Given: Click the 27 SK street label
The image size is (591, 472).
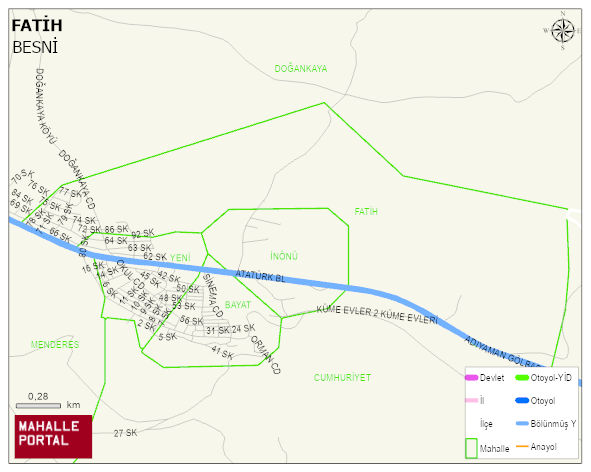Looking at the screenshot, I should [126, 433].
